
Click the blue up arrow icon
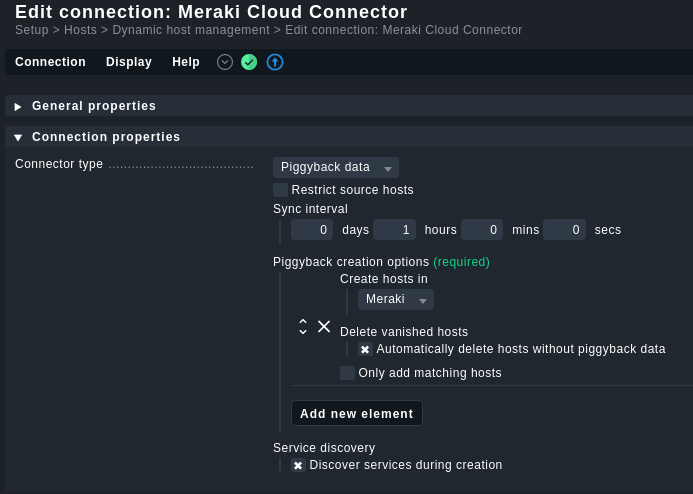(x=275, y=62)
